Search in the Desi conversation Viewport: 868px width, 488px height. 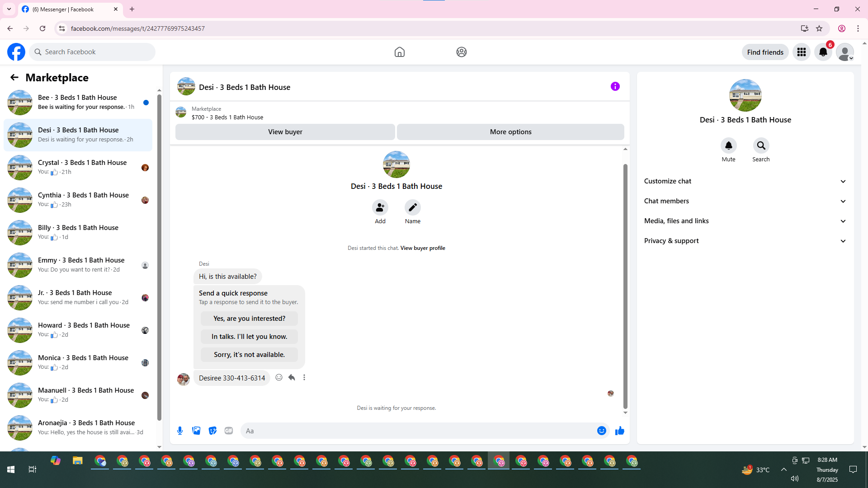tap(761, 145)
